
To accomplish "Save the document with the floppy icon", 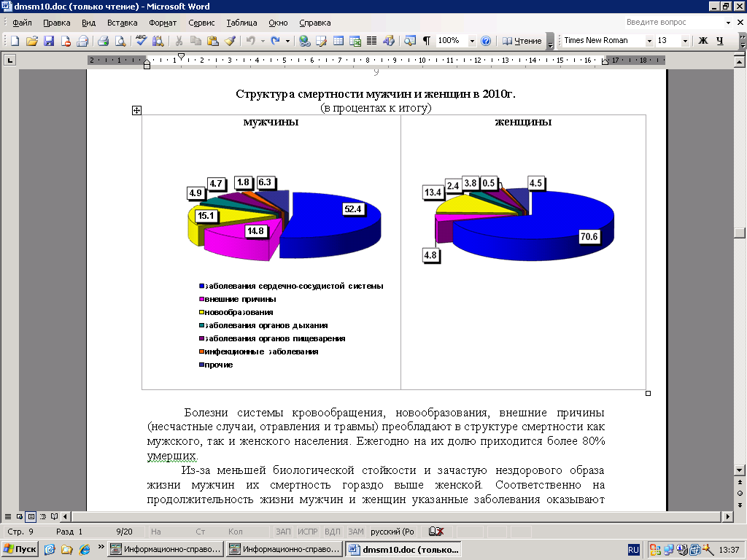I will [49, 41].
